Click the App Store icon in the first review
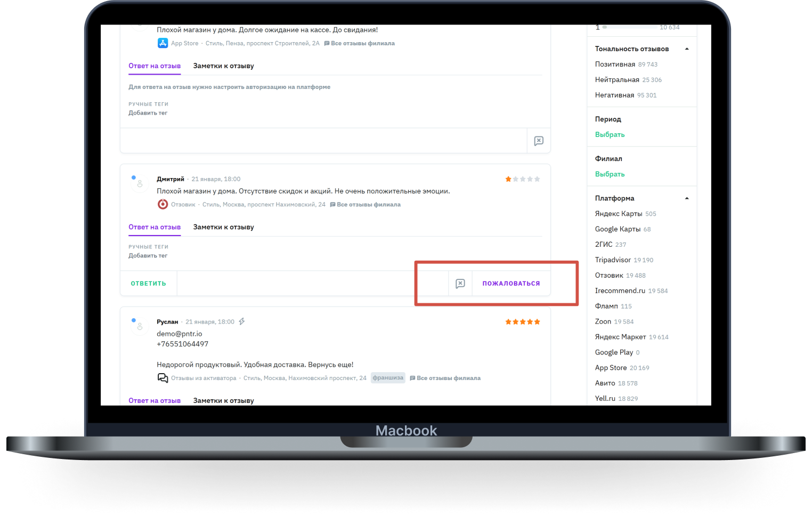Viewport: 812px width, 516px height. [x=163, y=43]
